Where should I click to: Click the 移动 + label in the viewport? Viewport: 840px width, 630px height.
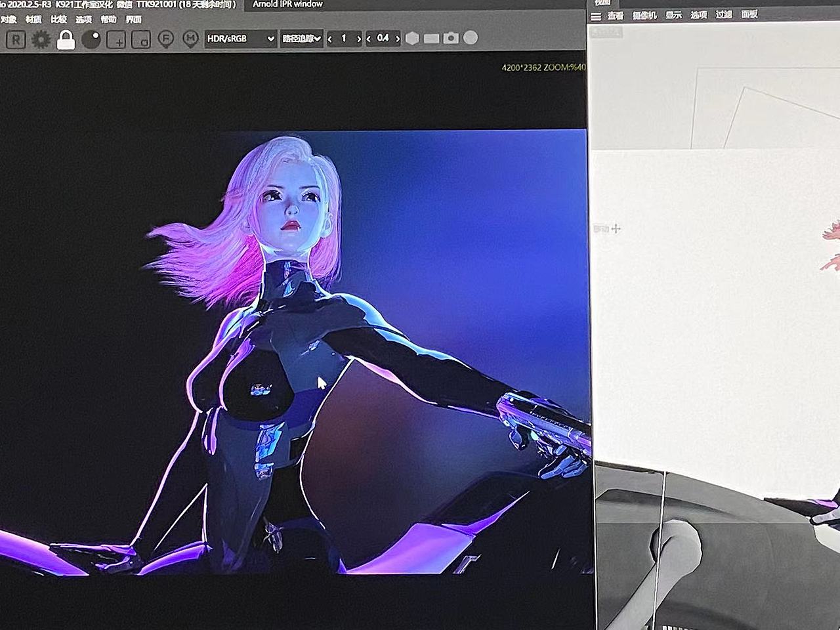coord(606,228)
